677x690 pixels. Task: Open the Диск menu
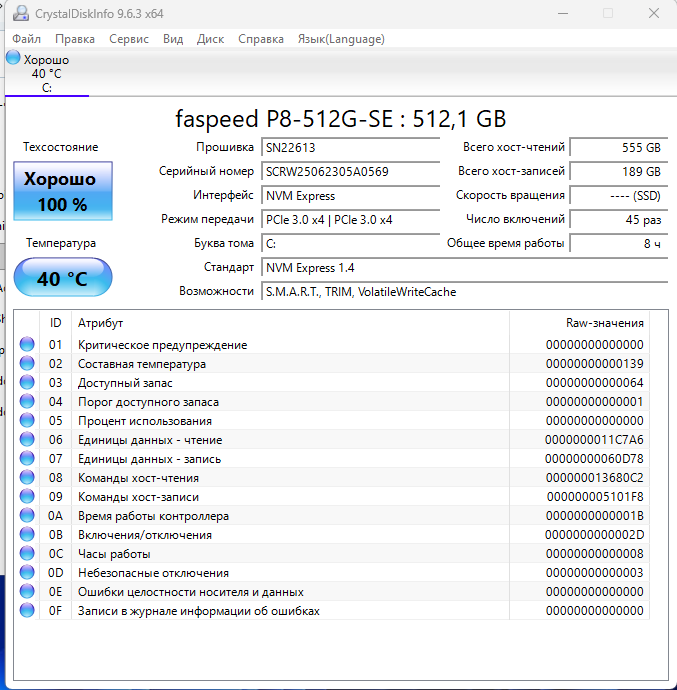tap(210, 39)
